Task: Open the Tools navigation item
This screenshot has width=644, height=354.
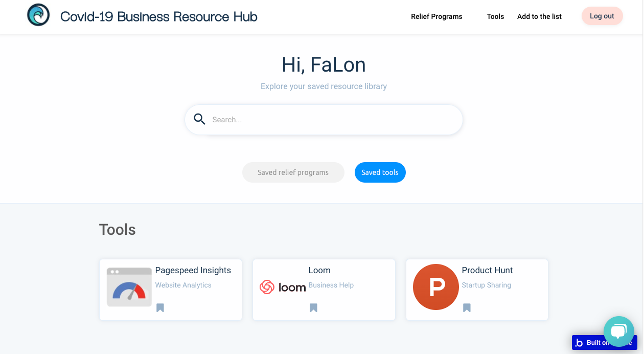Action: click(x=495, y=16)
